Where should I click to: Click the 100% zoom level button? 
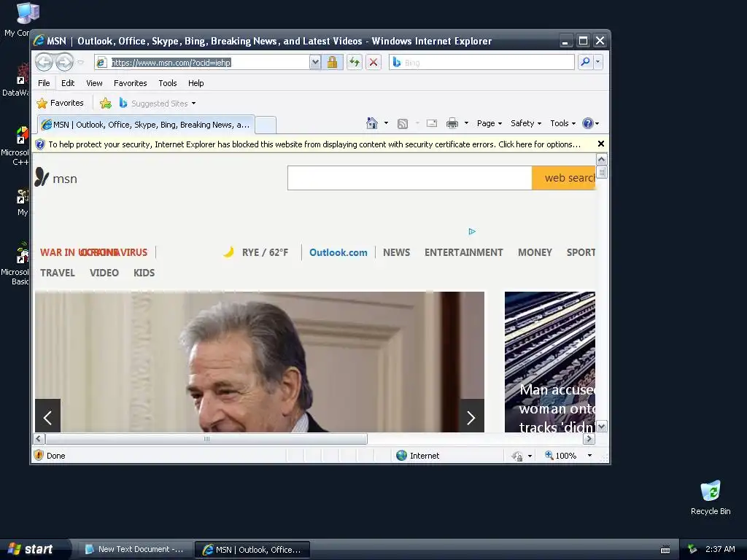pos(561,456)
